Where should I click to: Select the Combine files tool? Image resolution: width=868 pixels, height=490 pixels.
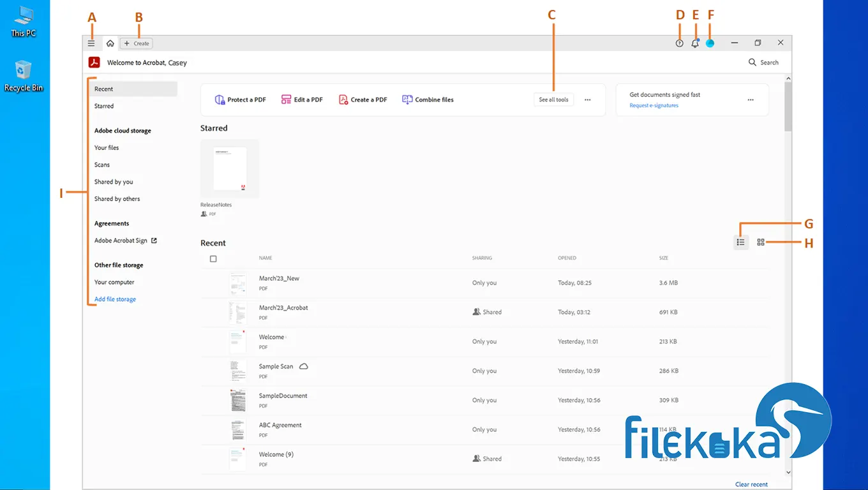(x=428, y=100)
